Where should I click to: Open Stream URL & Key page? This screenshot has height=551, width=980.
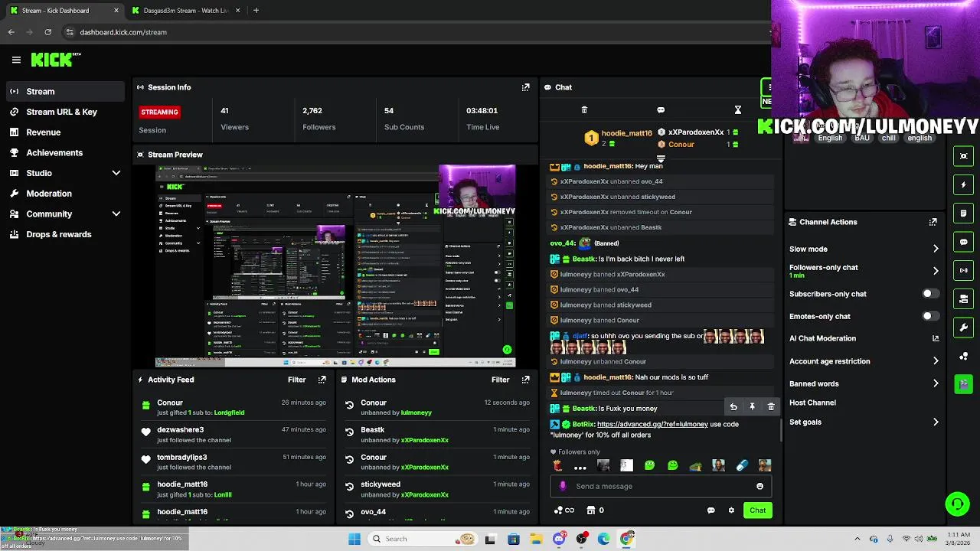click(x=64, y=112)
